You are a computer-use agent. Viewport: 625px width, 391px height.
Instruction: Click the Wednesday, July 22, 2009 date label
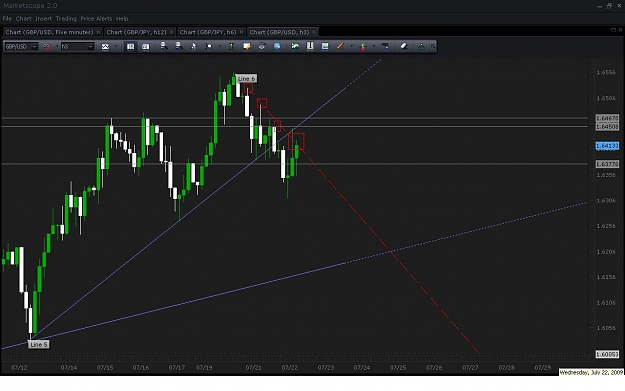[591, 372]
